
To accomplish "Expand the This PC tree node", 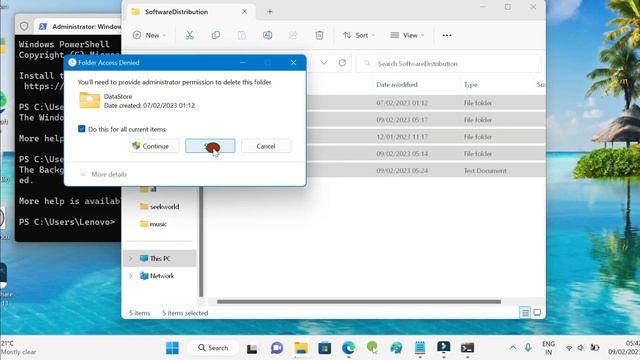I will point(131,258).
